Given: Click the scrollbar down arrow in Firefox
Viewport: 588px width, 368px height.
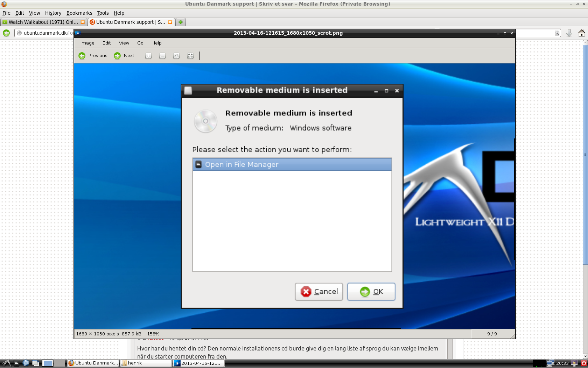Looking at the screenshot, I should pyautogui.click(x=585, y=356).
